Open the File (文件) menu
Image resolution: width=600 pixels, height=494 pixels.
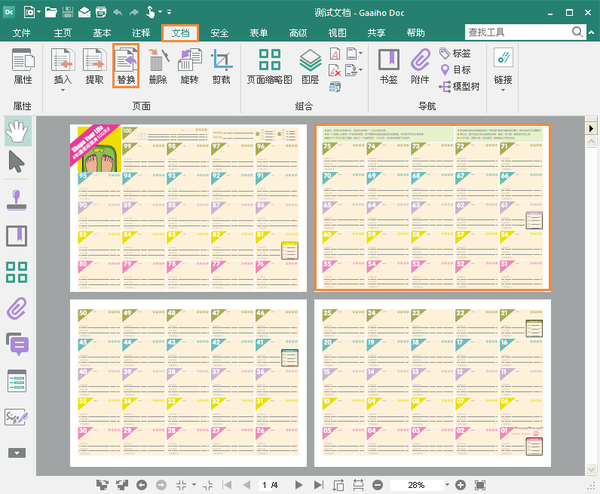tap(22, 32)
